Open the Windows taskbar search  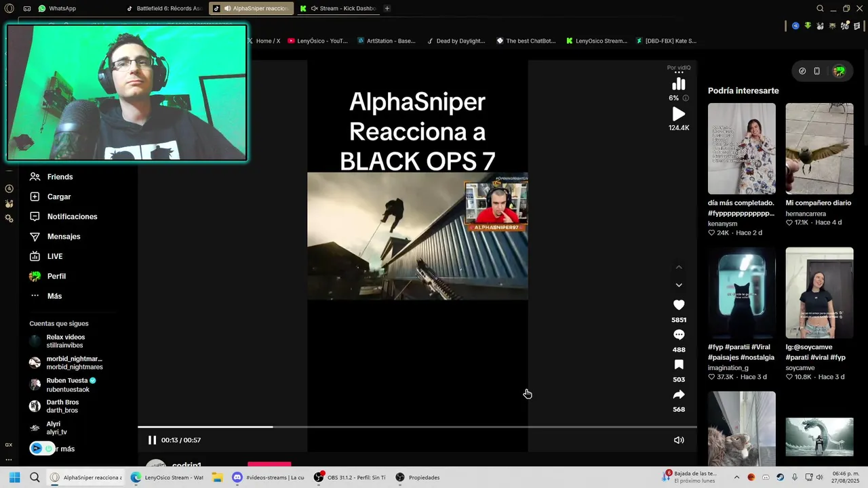tap(35, 477)
